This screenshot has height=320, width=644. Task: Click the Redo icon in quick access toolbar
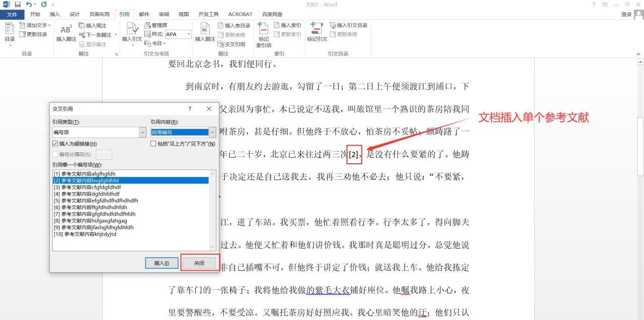pos(43,5)
